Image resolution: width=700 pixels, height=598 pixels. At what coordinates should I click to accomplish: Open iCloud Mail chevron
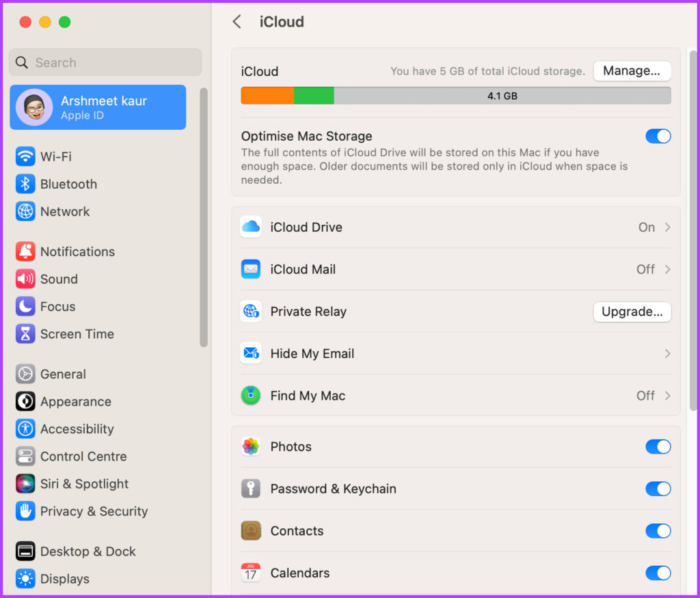point(667,269)
